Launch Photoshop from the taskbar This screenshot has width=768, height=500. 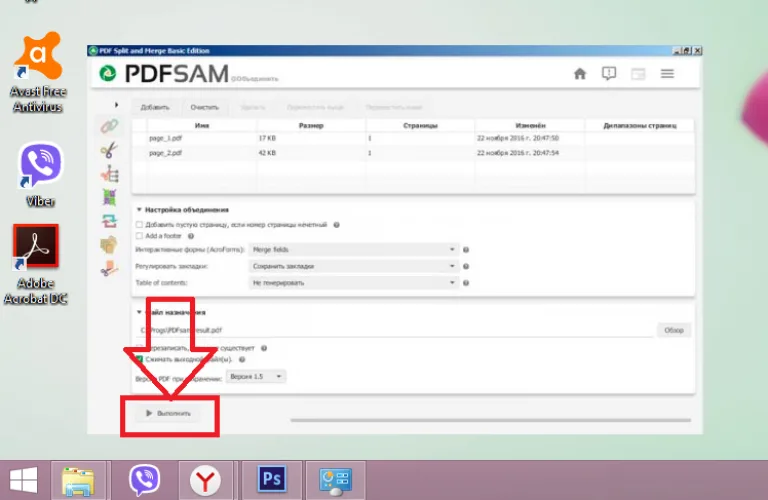[272, 479]
